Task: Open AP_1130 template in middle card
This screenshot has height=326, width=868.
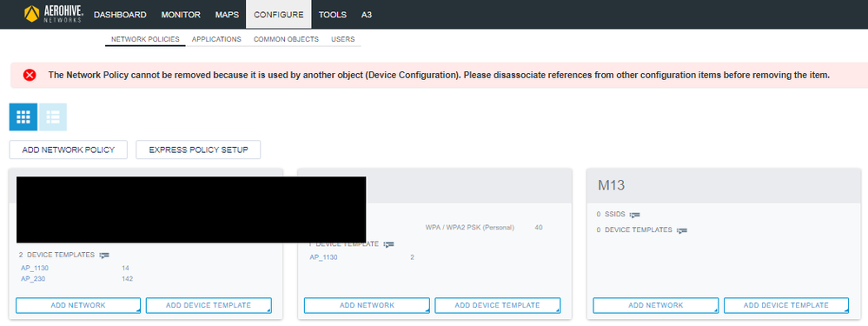Action: (x=323, y=257)
